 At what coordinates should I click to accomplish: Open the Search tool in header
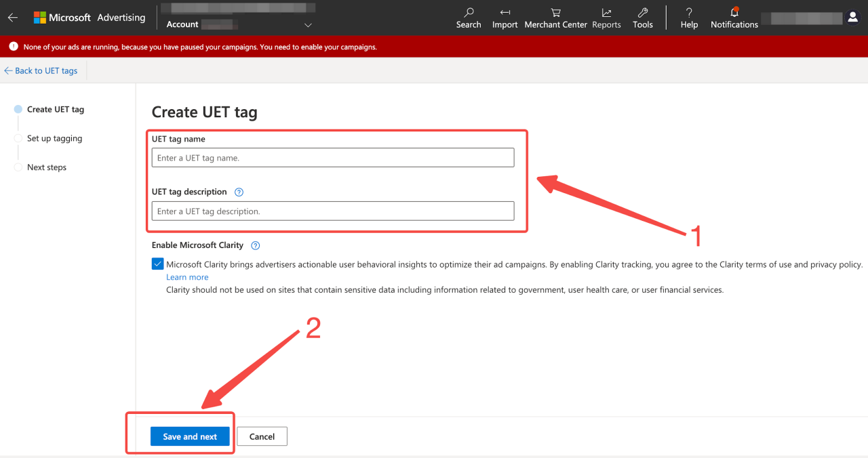(469, 18)
